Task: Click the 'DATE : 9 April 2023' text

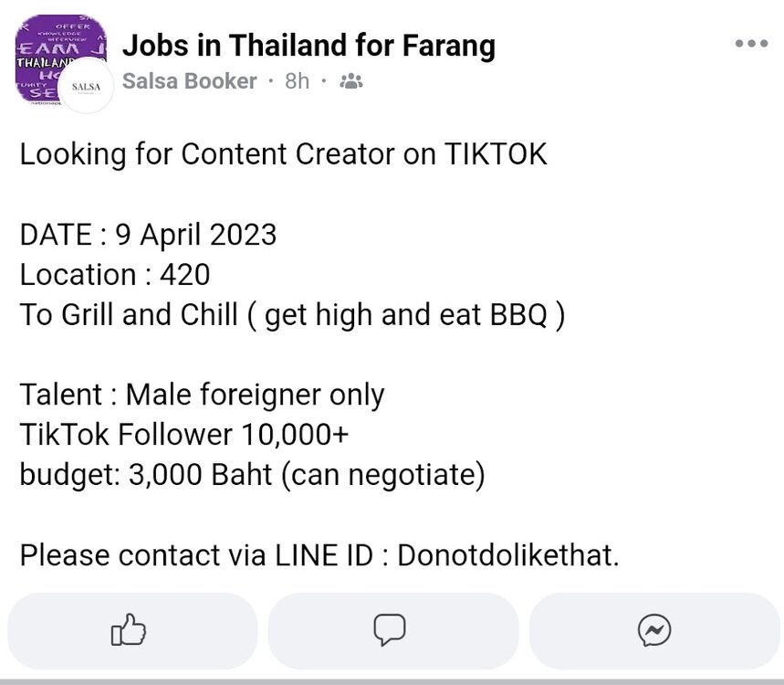Action: (148, 235)
